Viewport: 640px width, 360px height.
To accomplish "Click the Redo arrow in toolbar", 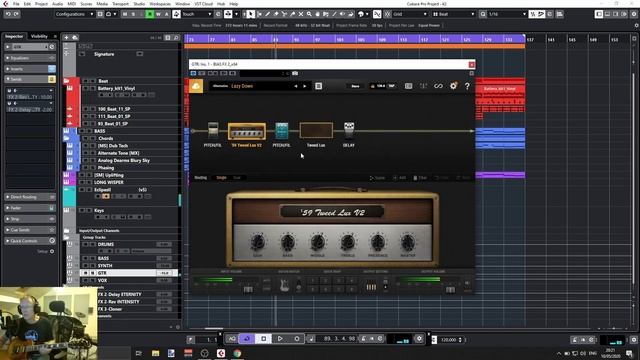I will 16,14.
